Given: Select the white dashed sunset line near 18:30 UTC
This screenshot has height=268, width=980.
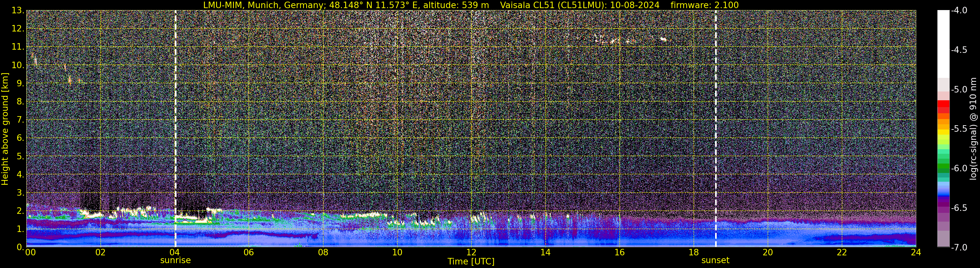Looking at the screenshot, I should click(x=716, y=129).
